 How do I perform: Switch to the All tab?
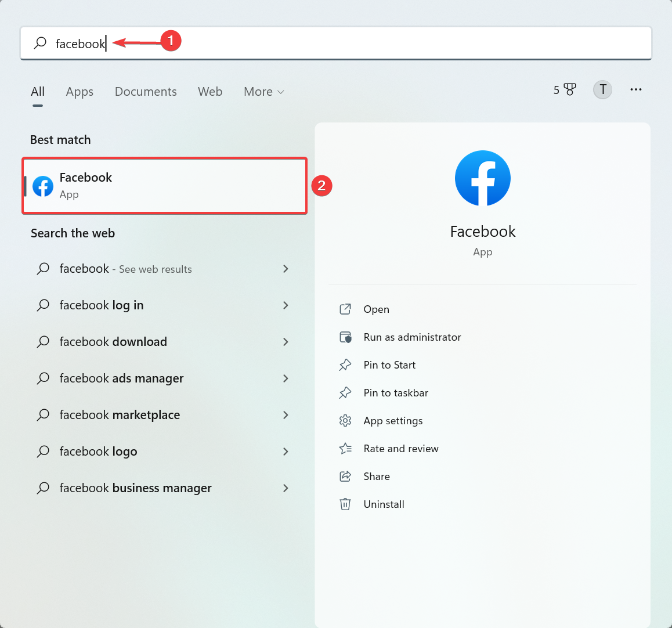(x=38, y=92)
